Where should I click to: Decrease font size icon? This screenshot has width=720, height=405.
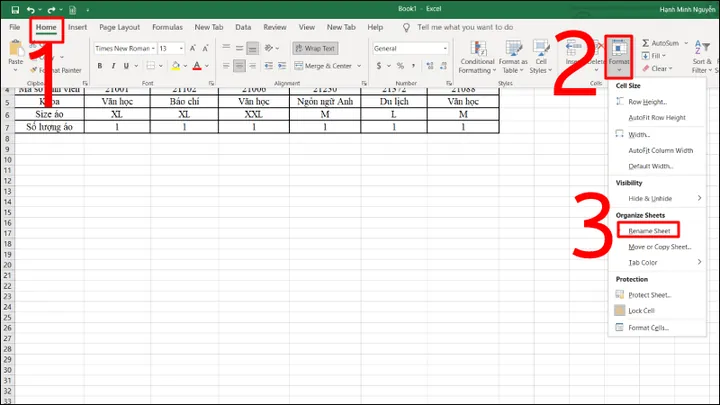coord(205,48)
